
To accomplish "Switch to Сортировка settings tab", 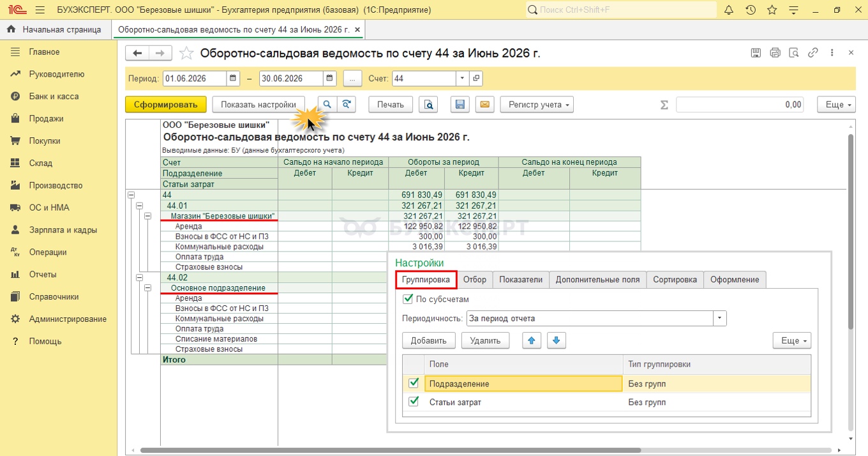I will pos(675,280).
